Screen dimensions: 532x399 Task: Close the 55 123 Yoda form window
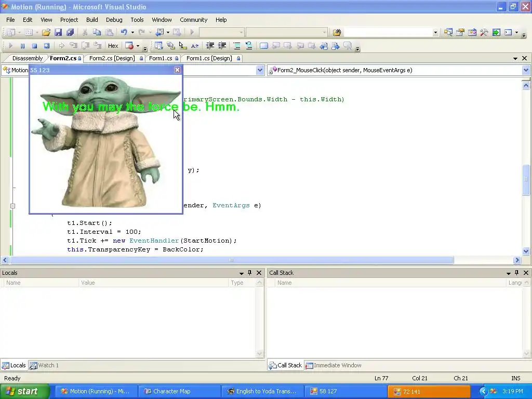pyautogui.click(x=178, y=70)
